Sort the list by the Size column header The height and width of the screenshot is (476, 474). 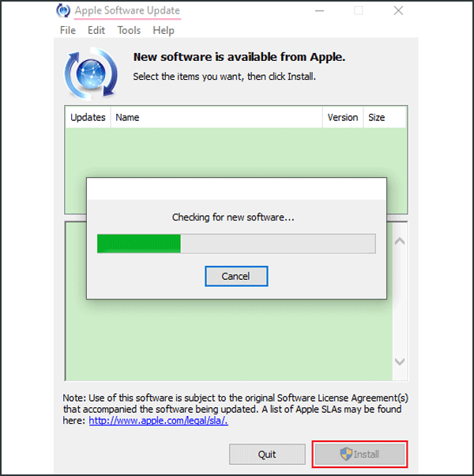385,117
